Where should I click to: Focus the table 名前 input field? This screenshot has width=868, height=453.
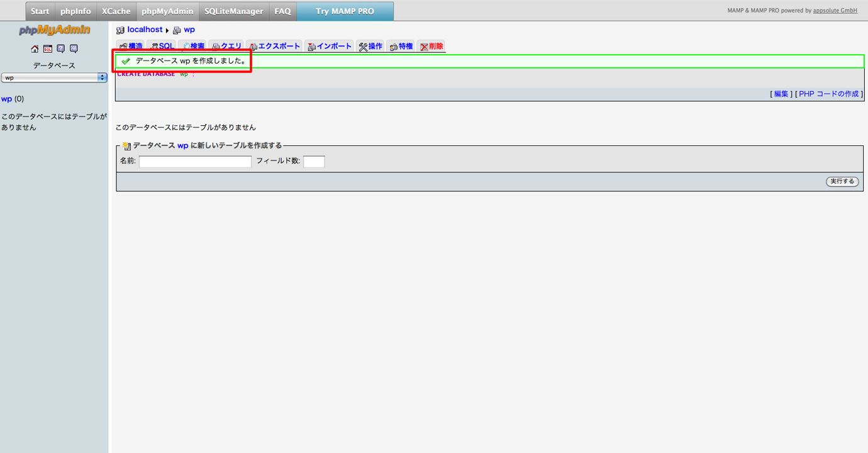coord(195,162)
